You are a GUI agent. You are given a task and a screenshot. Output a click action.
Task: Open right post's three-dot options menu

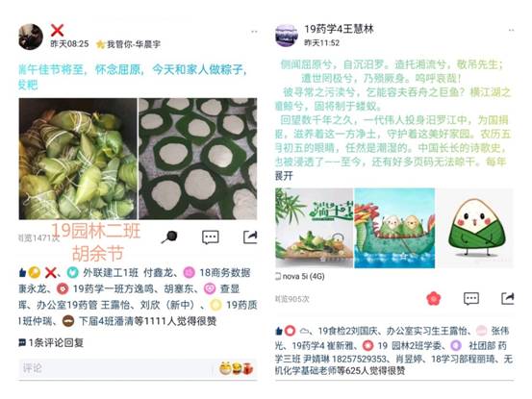point(511,31)
